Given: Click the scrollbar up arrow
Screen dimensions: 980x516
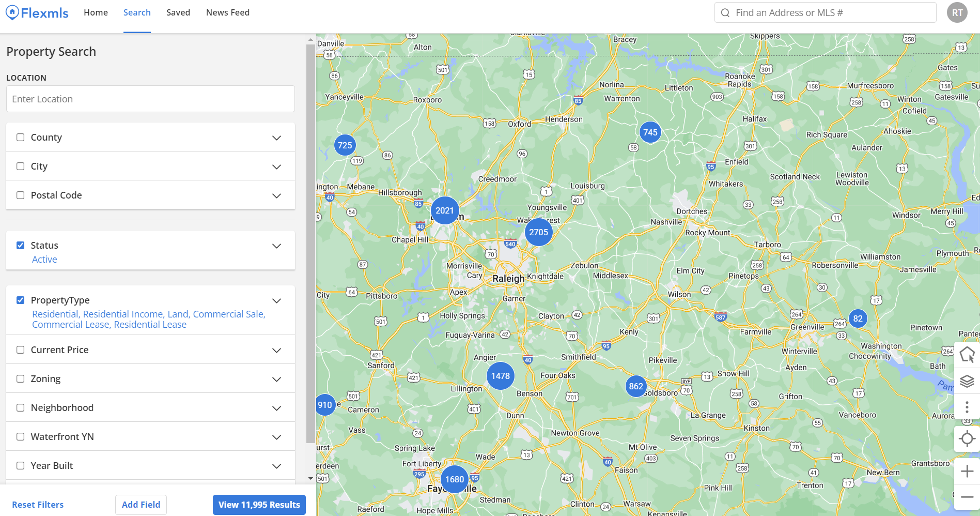Looking at the screenshot, I should click(x=310, y=39).
